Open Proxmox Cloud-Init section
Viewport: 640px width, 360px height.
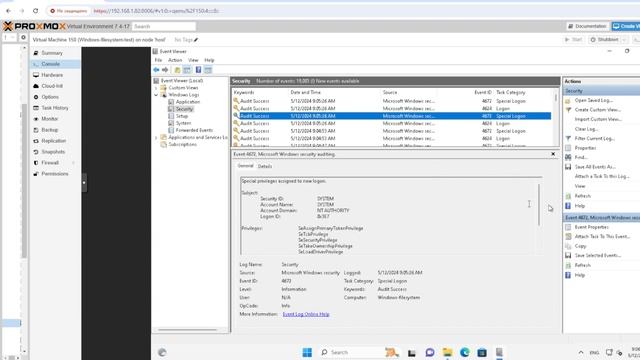coord(52,86)
